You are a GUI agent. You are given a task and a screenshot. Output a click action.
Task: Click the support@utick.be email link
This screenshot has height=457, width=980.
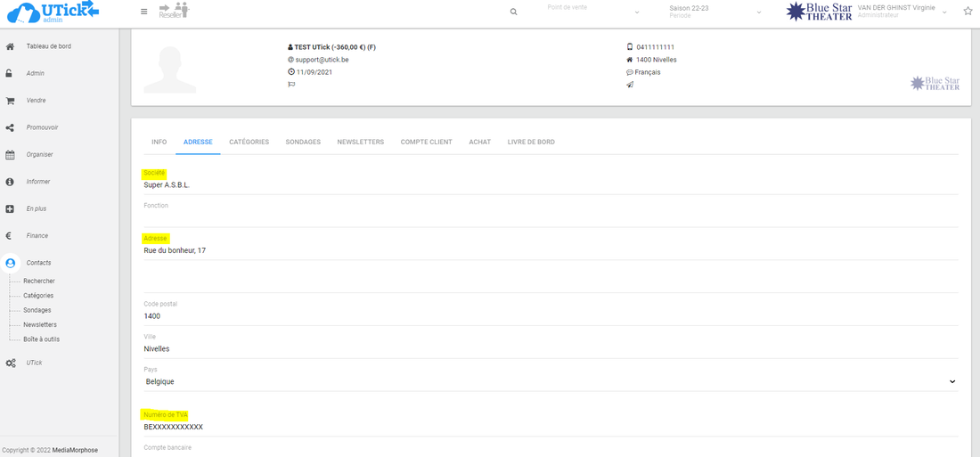322,60
